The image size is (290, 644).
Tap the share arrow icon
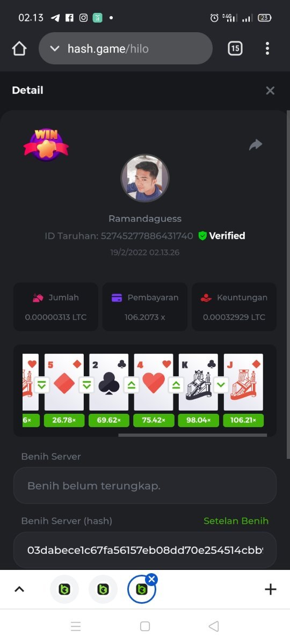tap(256, 144)
